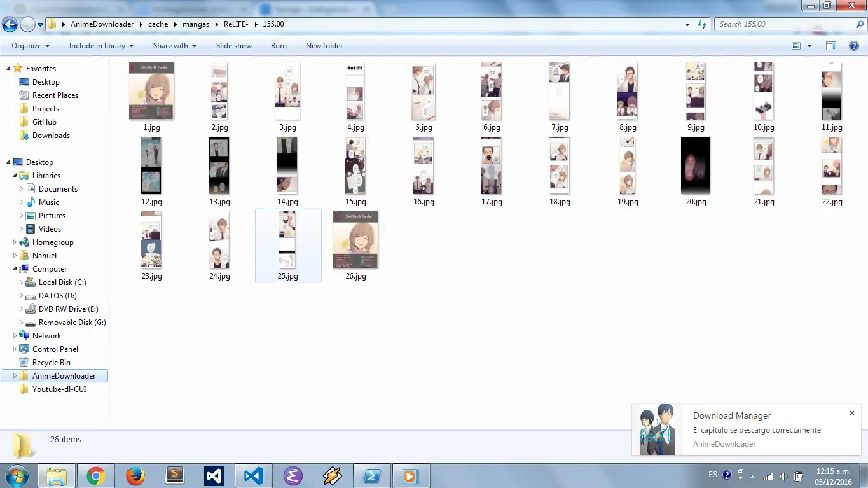
Task: Refresh the 155.00 folder view
Action: (x=702, y=24)
